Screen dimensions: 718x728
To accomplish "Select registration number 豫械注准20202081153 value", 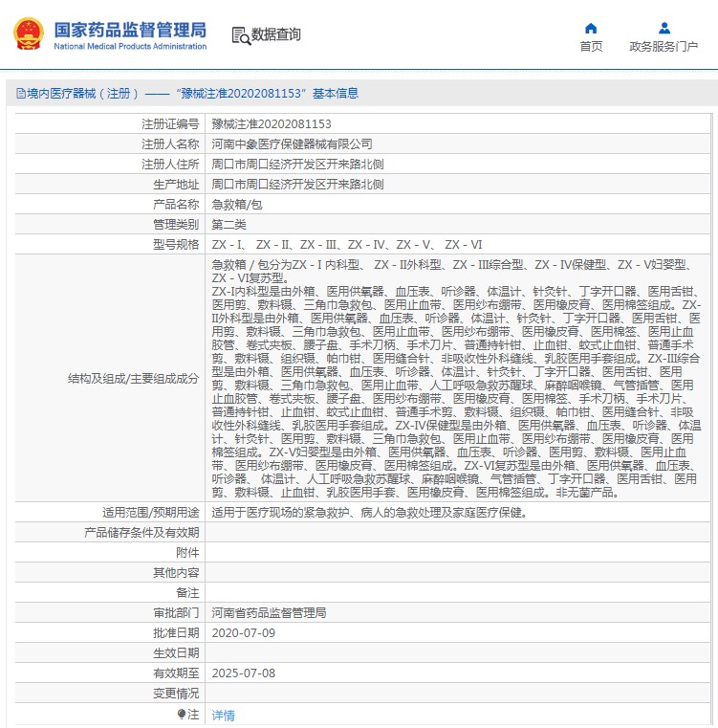I will click(272, 124).
